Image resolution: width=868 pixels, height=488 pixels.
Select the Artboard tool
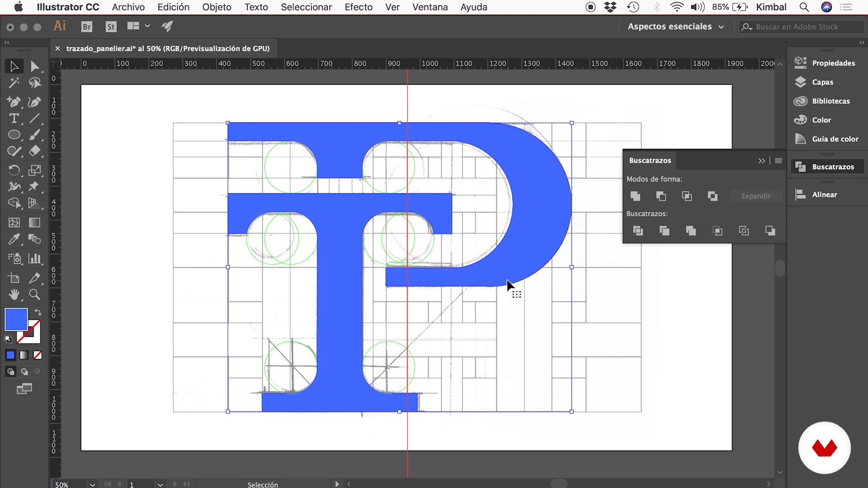click(x=14, y=278)
